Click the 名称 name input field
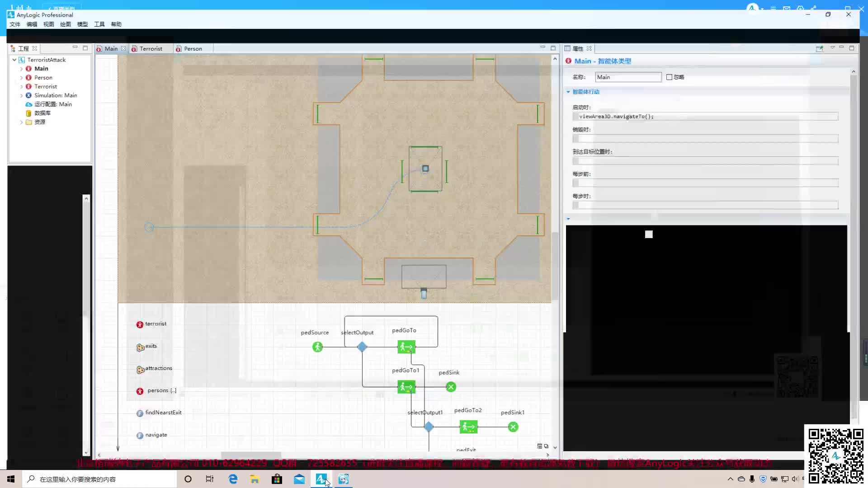 point(627,77)
